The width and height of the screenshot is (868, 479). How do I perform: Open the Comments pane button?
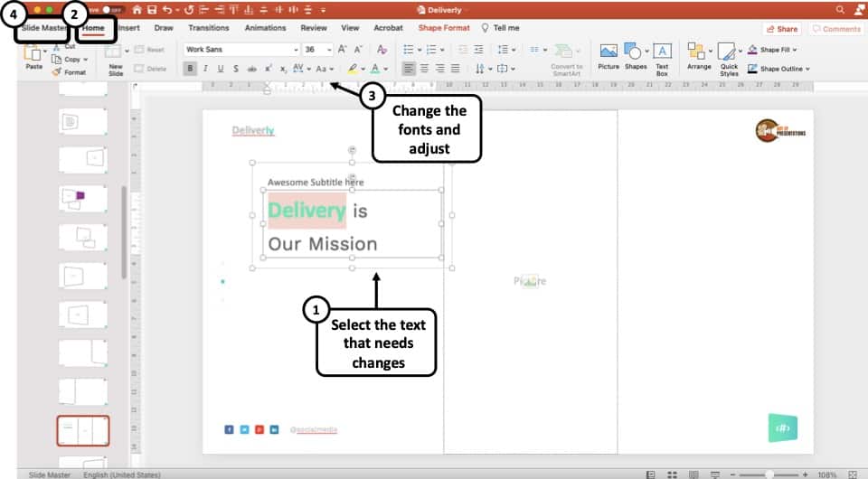click(835, 29)
